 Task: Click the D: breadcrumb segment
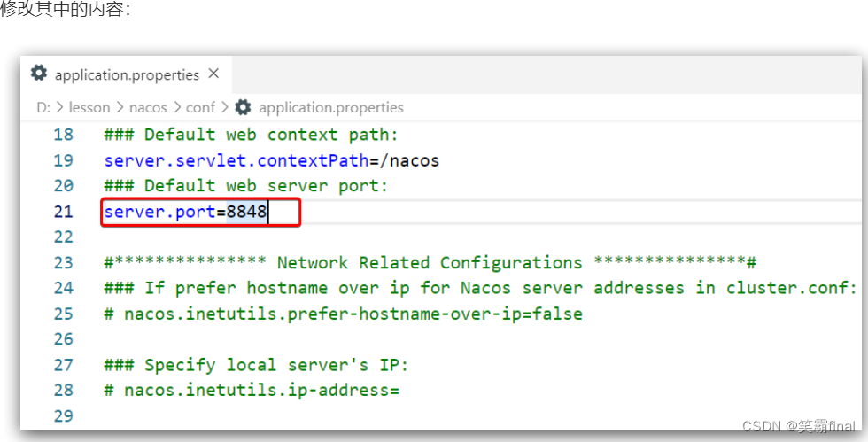pos(43,107)
